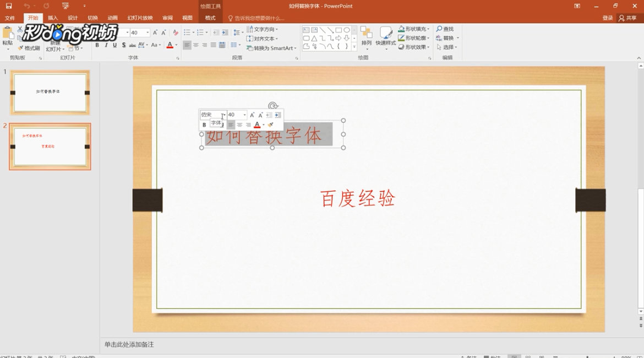Apply underline to selected text

coord(114,45)
